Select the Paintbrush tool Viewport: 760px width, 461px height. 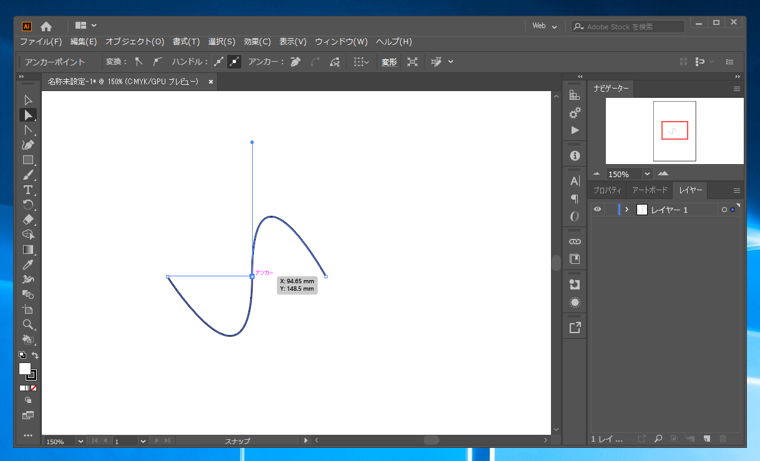[28, 175]
